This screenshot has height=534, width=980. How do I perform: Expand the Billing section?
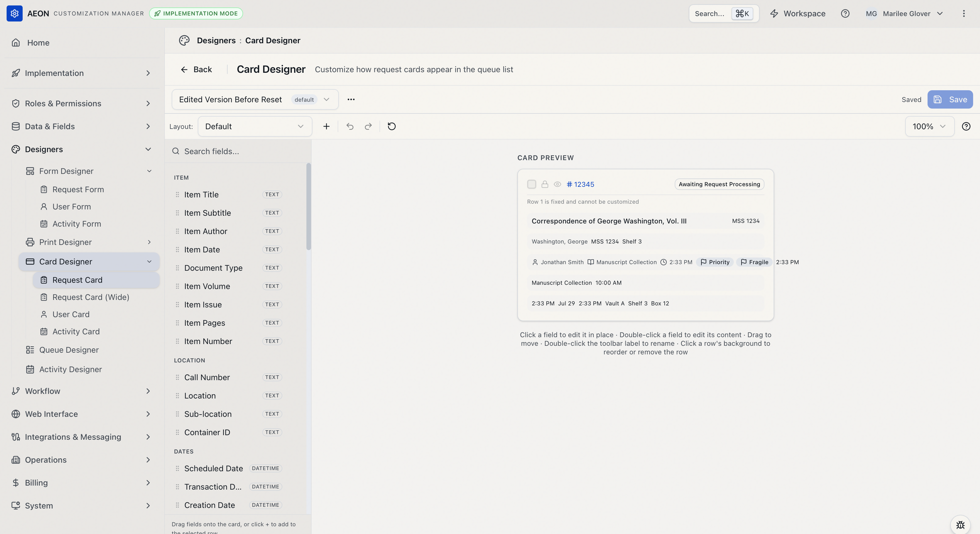click(x=82, y=483)
